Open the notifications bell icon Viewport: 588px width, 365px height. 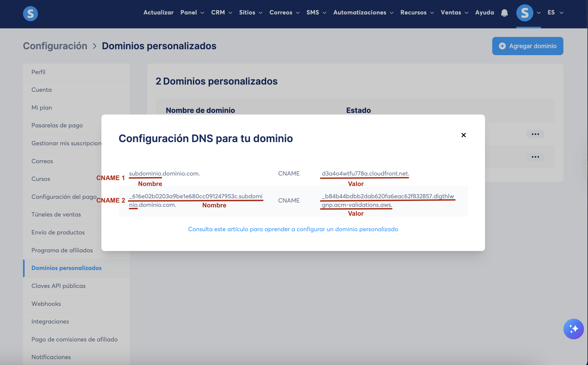tap(504, 13)
